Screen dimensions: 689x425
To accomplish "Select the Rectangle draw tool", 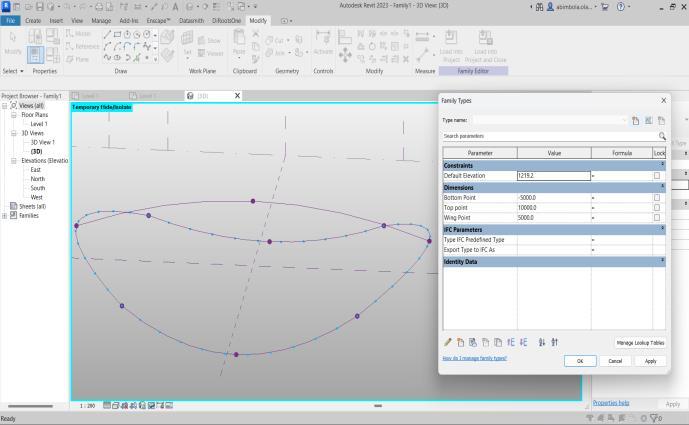I will pos(117,34).
